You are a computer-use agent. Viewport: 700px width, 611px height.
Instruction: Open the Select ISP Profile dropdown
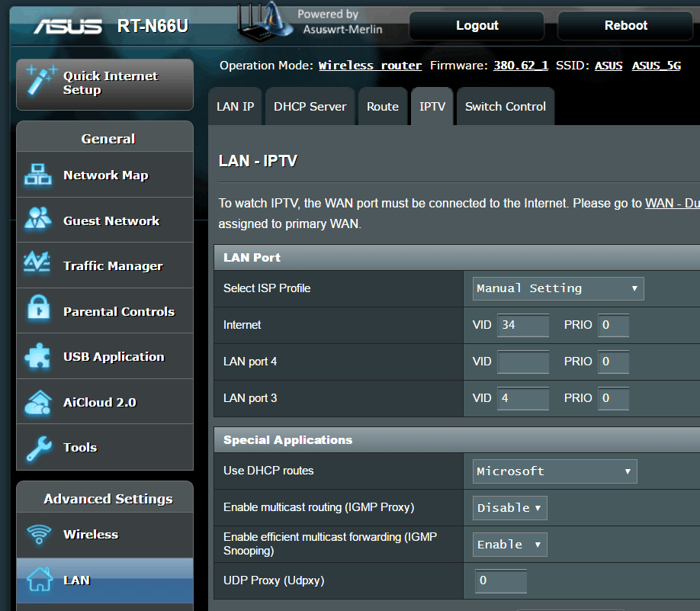558,288
